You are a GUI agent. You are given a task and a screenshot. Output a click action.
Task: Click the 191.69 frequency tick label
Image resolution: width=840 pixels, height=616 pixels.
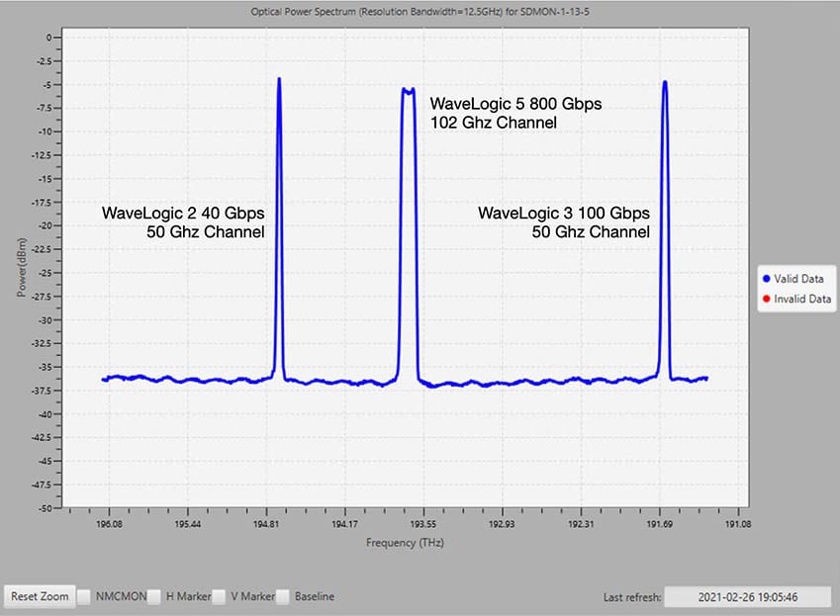pos(660,524)
